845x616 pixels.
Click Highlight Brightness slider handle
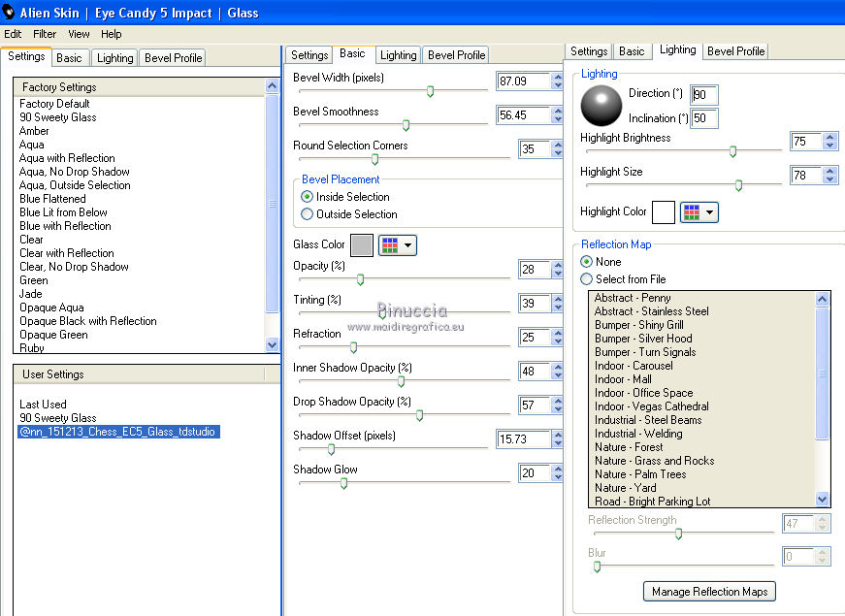pyautogui.click(x=732, y=151)
